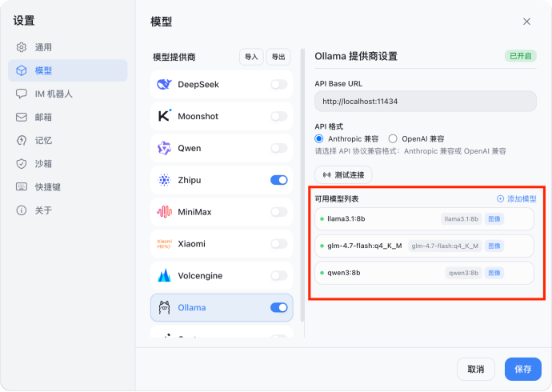Click the 测试连接 button
The height and width of the screenshot is (392, 552).
[x=343, y=174]
